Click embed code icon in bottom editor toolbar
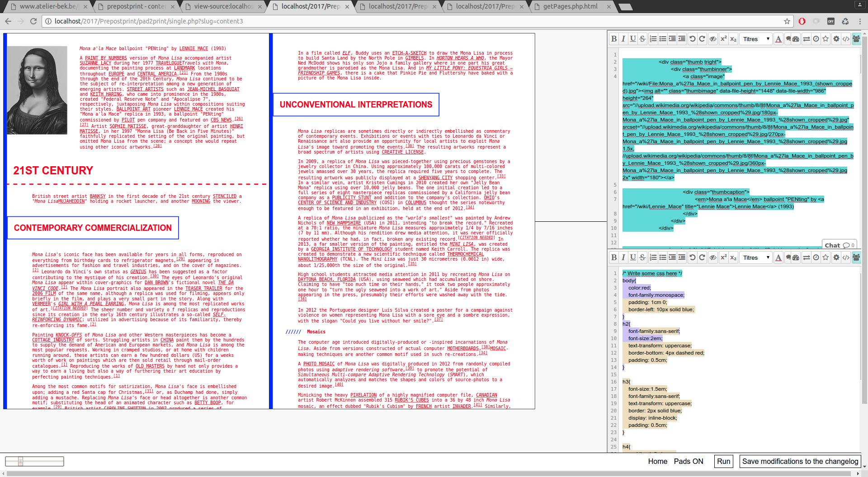The height and width of the screenshot is (477, 868). coord(845,257)
